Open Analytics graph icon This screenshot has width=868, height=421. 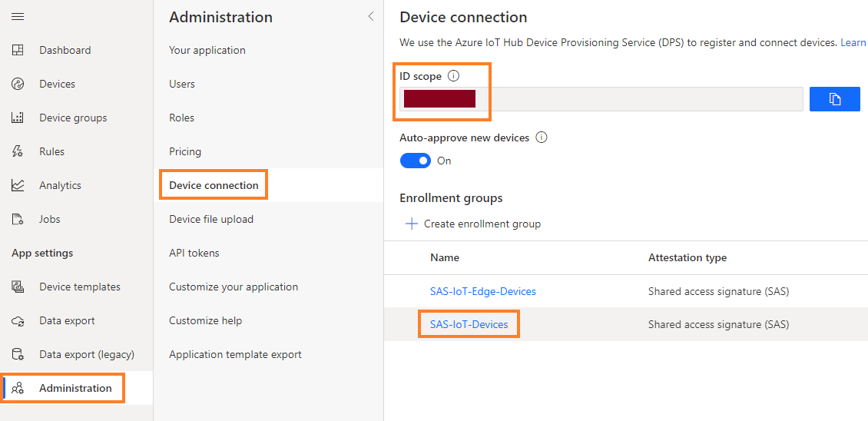tap(18, 186)
